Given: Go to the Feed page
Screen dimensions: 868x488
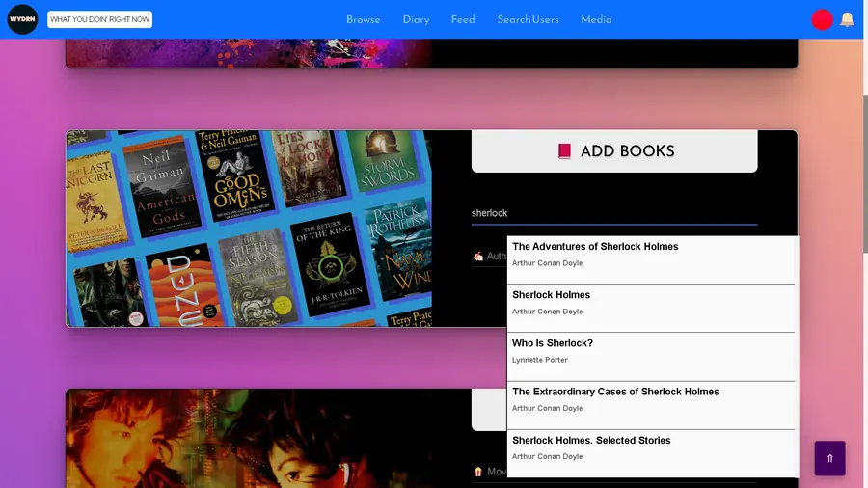Looking at the screenshot, I should [463, 20].
